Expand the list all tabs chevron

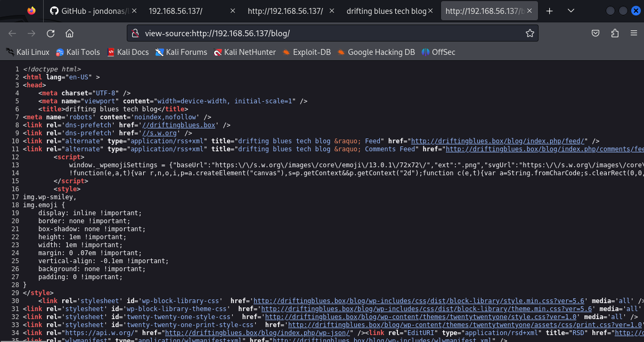[x=571, y=11]
